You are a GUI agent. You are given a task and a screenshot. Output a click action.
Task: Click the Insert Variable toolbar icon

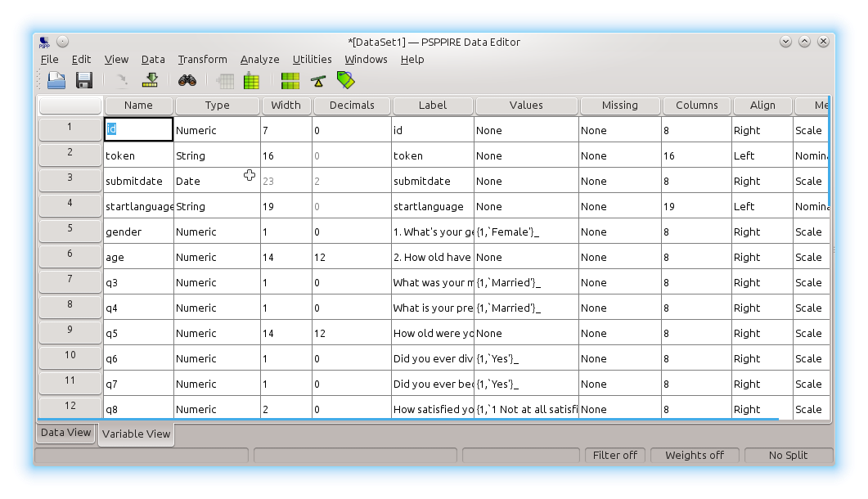pyautogui.click(x=251, y=81)
